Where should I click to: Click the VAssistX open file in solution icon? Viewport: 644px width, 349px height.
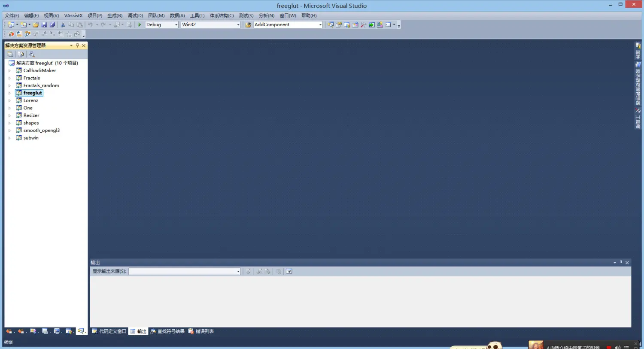(19, 34)
